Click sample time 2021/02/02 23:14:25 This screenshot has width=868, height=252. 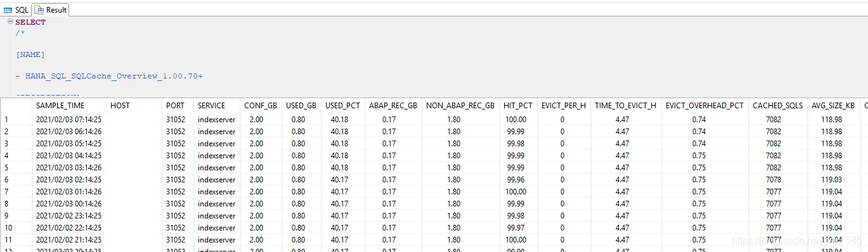(68, 215)
